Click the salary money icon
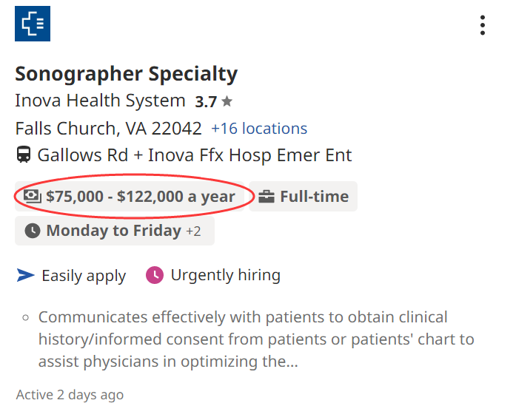Screen dimensions: 516x420 coord(33,196)
